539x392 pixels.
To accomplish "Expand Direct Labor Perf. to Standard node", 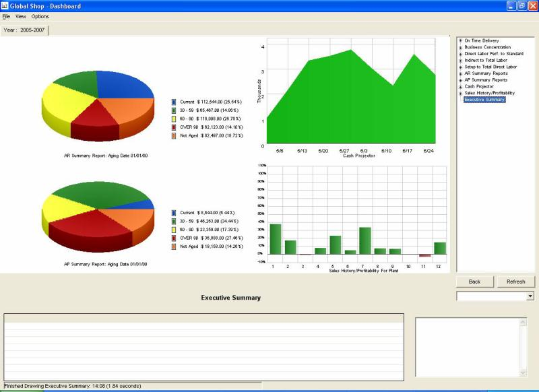I will coord(461,54).
